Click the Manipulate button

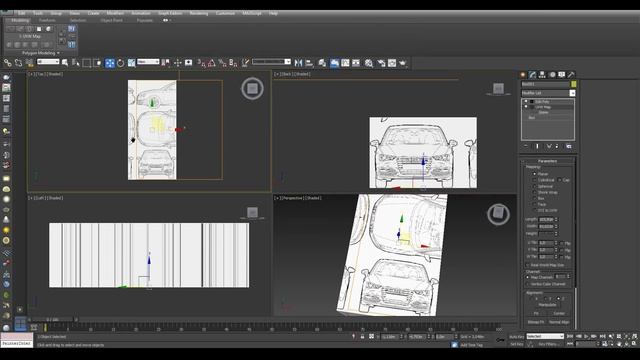(547, 305)
